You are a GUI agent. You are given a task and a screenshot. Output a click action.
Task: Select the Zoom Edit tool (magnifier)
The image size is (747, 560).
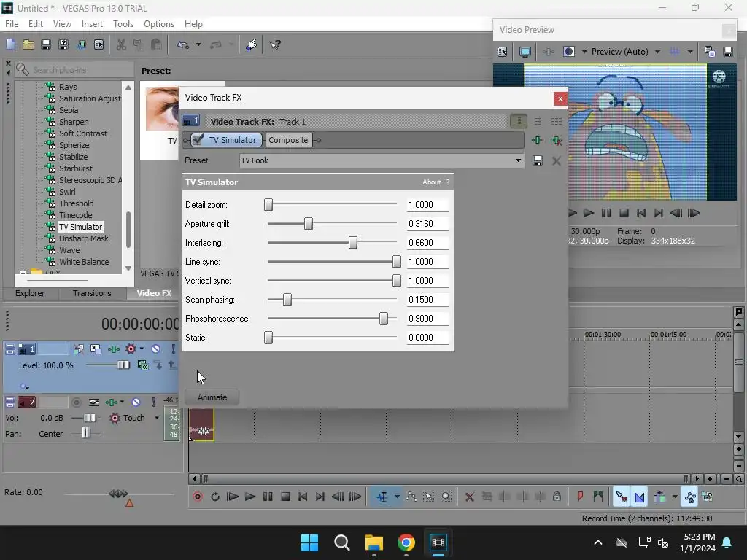point(446,497)
